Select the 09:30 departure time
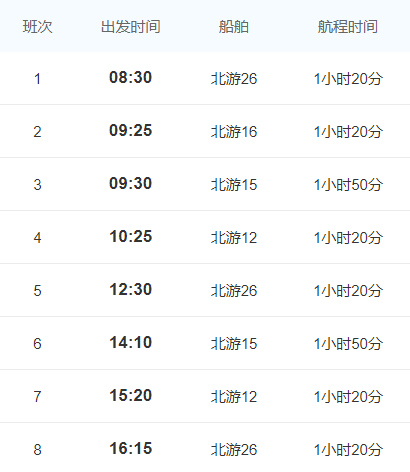This screenshot has width=410, height=472. click(x=131, y=183)
